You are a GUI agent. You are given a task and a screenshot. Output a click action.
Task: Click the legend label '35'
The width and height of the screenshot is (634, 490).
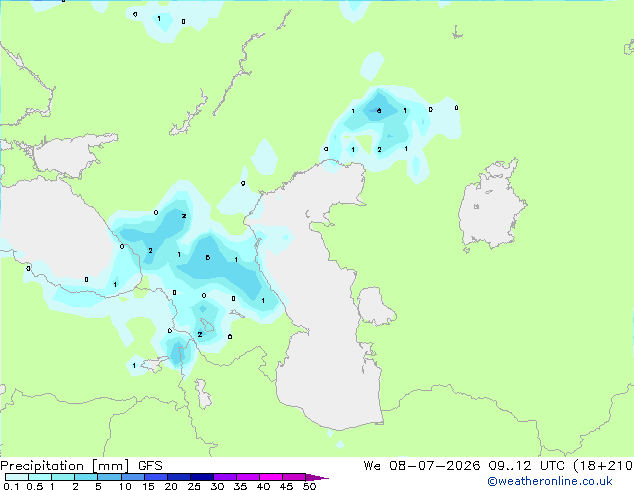pyautogui.click(x=240, y=486)
